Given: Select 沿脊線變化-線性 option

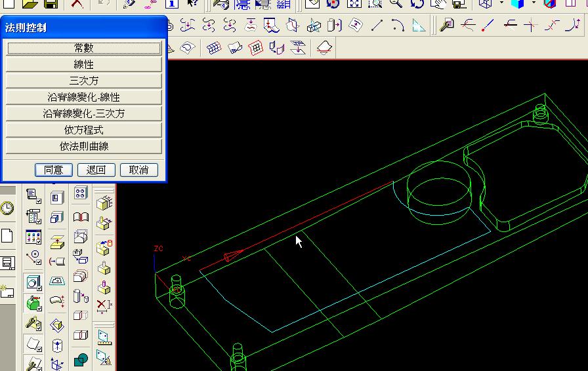Looking at the screenshot, I should pyautogui.click(x=84, y=97).
